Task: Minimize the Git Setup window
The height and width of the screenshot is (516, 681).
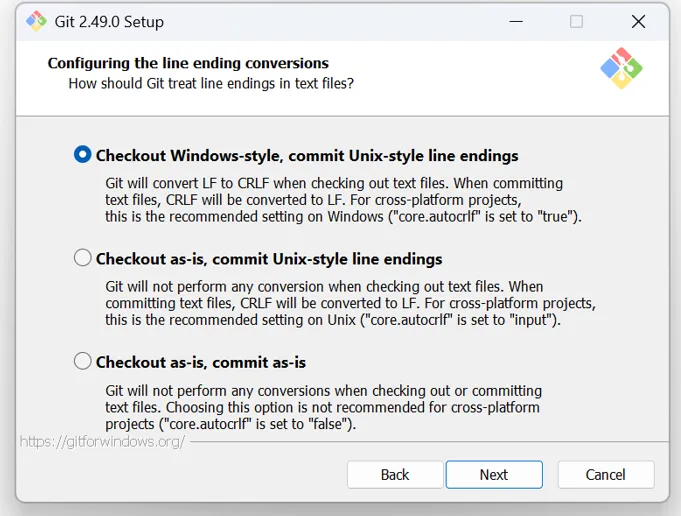Action: (x=514, y=21)
